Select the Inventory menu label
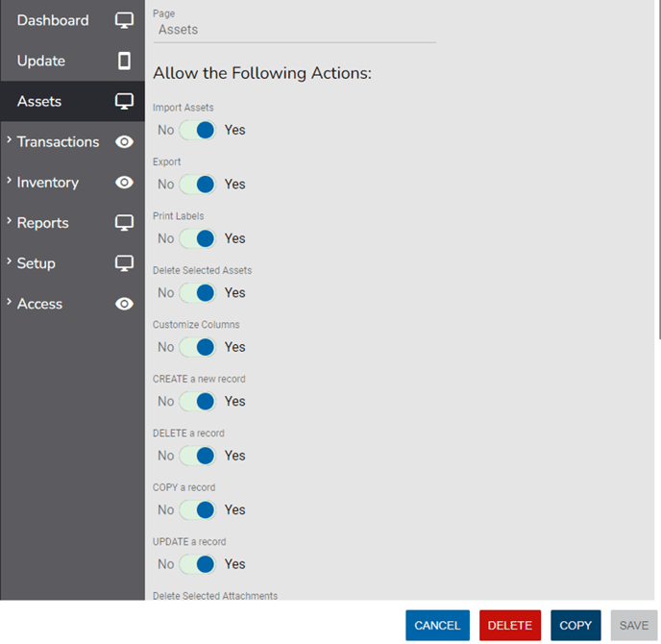The height and width of the screenshot is (644, 661). pyautogui.click(x=48, y=183)
